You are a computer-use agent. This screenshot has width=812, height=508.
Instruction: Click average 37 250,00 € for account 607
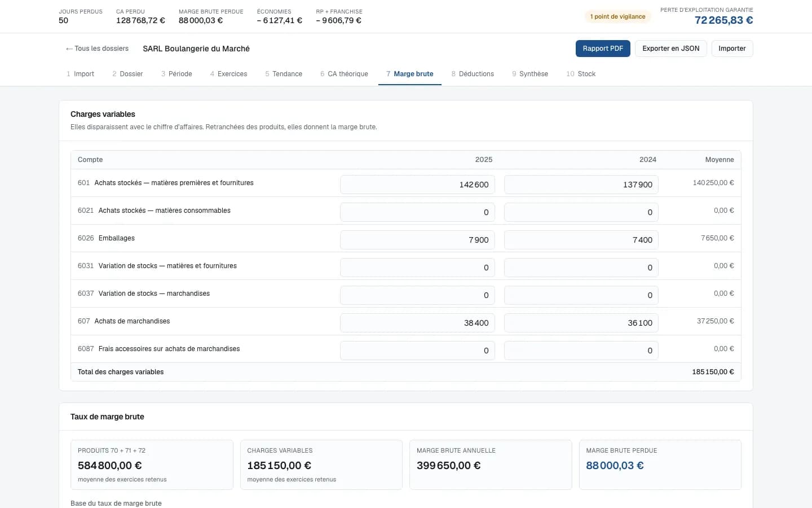tap(715, 321)
